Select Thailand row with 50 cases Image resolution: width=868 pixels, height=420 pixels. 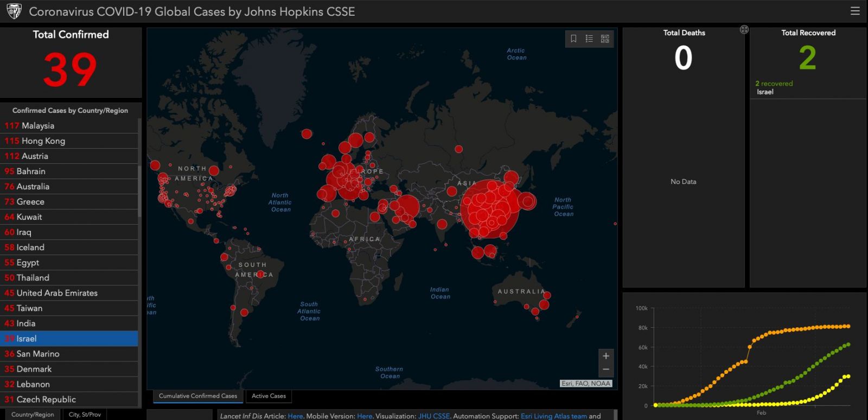69,277
